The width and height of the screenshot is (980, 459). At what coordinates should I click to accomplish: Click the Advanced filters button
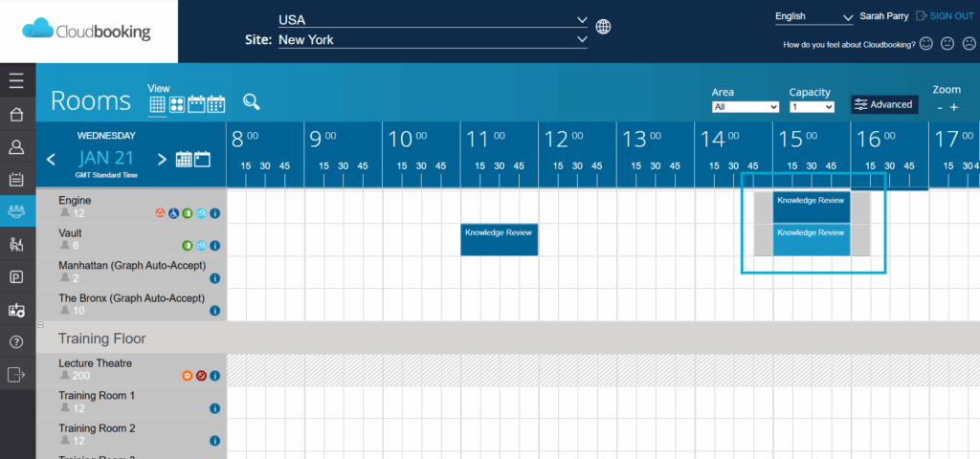click(883, 104)
